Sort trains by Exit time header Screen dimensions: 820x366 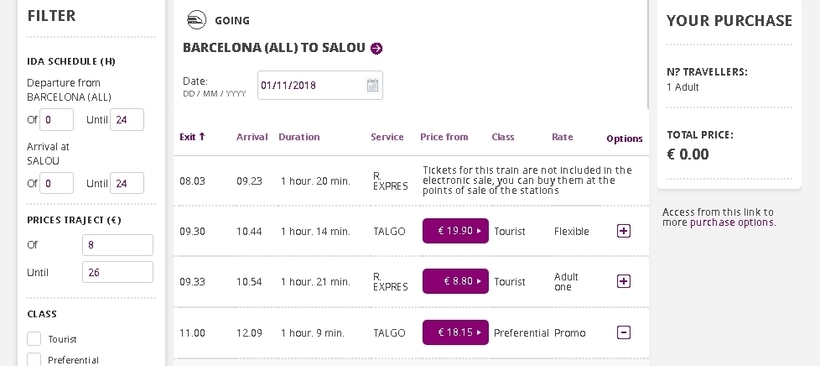tap(192, 137)
